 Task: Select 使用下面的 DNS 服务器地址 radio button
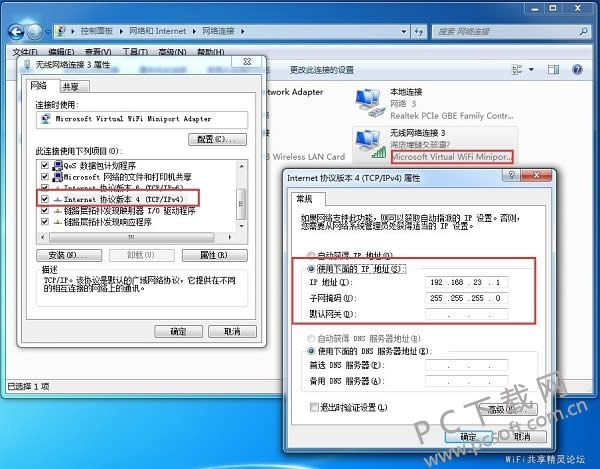[x=311, y=351]
